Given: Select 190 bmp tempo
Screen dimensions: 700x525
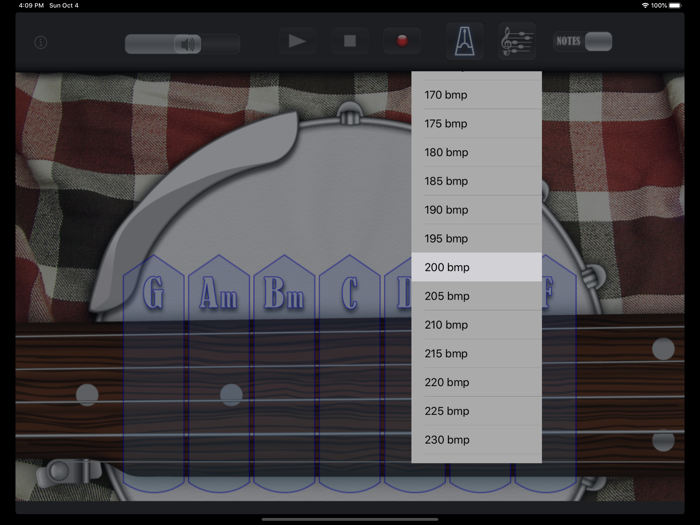Looking at the screenshot, I should point(476,210).
